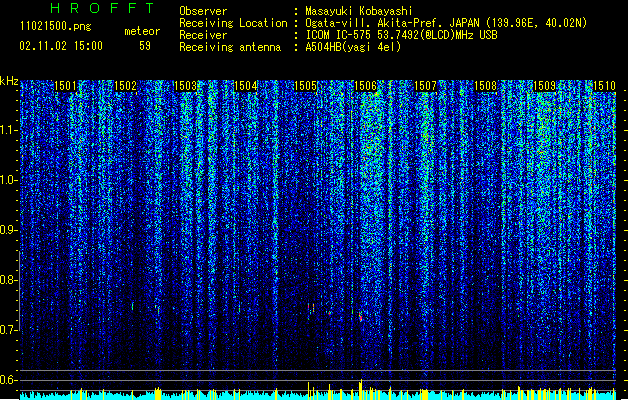The width and height of the screenshot is (629, 400).
Task: Click the Receiver label
Action: pyautogui.click(x=203, y=35)
